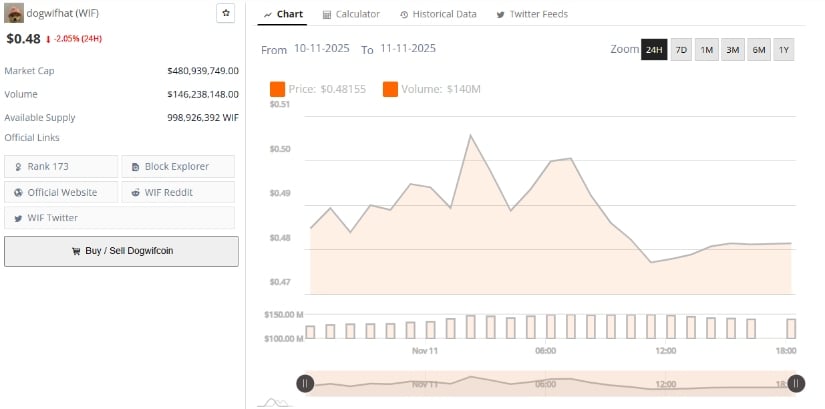Toggle the Price series legend swatch
The height and width of the screenshot is (409, 825).
pyautogui.click(x=277, y=90)
